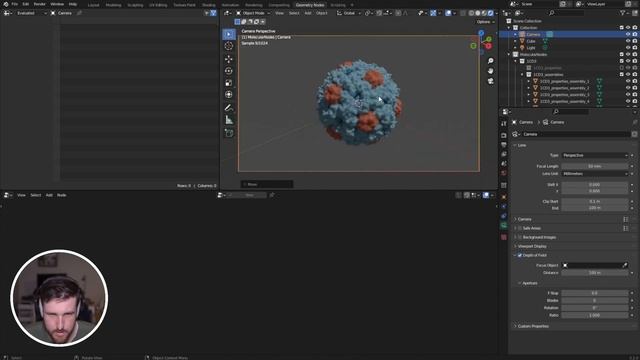Select the Scale tool in viewport toolbar
This screenshot has height=360, width=640.
[x=229, y=83]
